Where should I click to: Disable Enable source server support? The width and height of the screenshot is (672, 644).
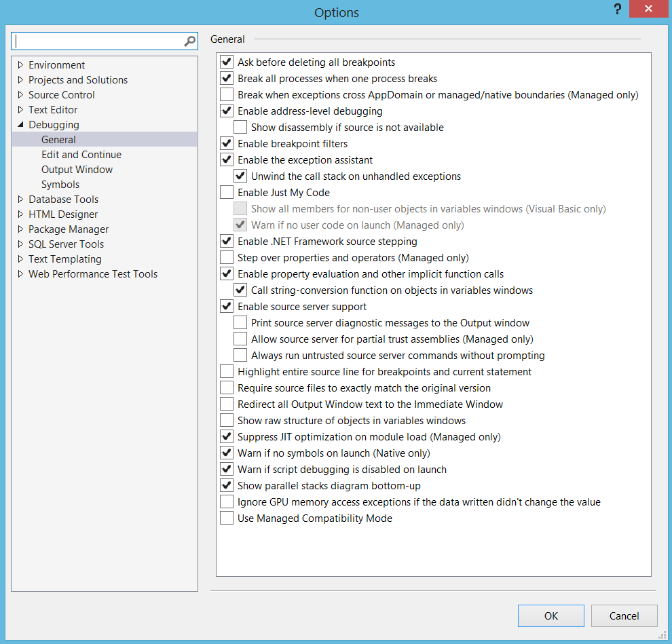[x=227, y=307]
